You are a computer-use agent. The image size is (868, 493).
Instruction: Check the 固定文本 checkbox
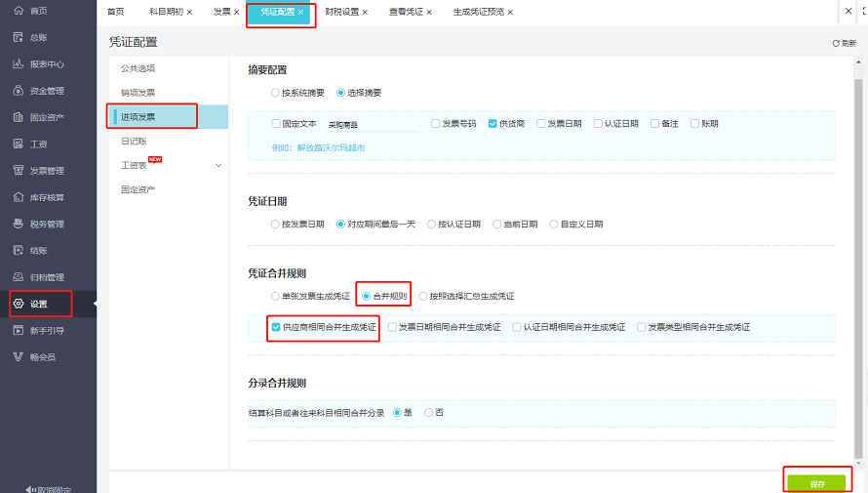pyautogui.click(x=276, y=124)
